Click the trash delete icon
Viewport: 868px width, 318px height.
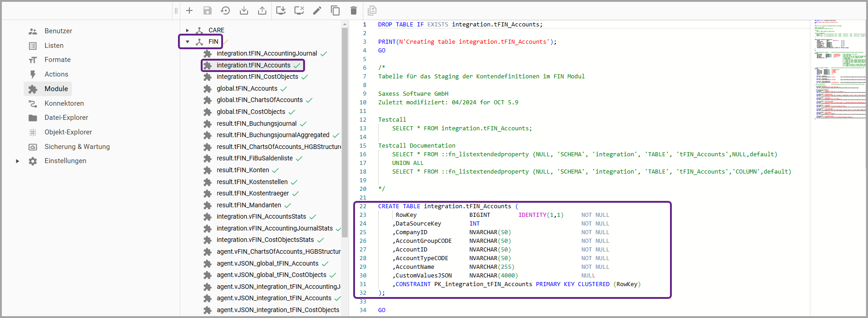[354, 10]
